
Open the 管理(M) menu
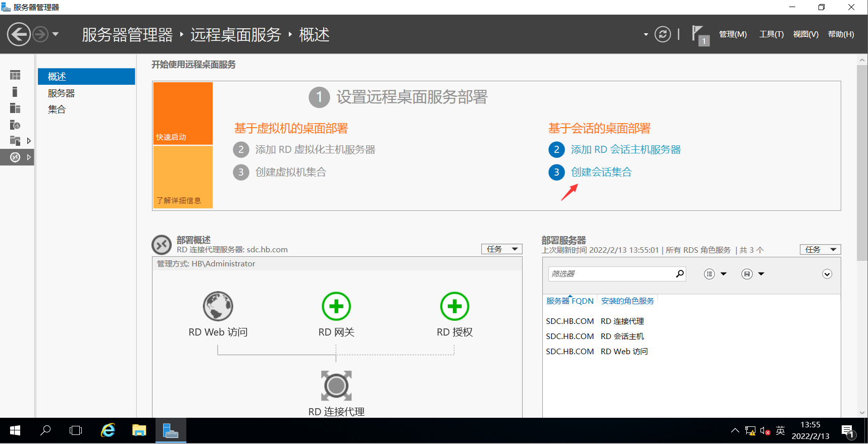(x=733, y=34)
